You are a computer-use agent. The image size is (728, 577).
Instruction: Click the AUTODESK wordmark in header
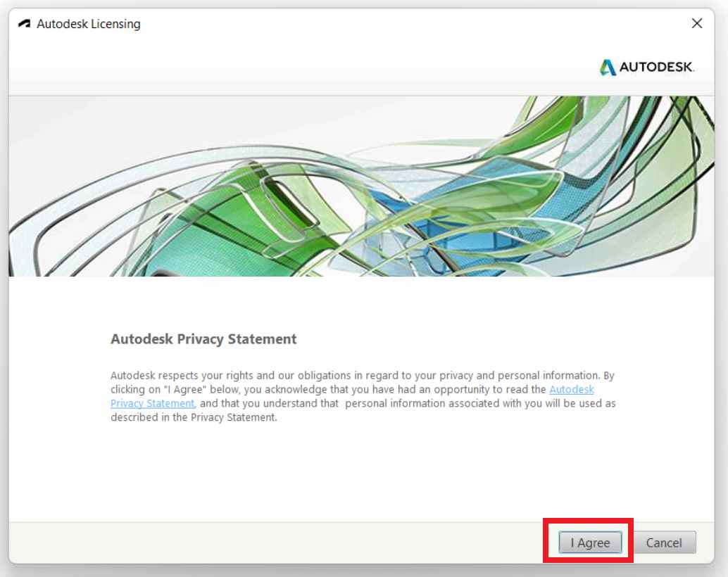[656, 68]
